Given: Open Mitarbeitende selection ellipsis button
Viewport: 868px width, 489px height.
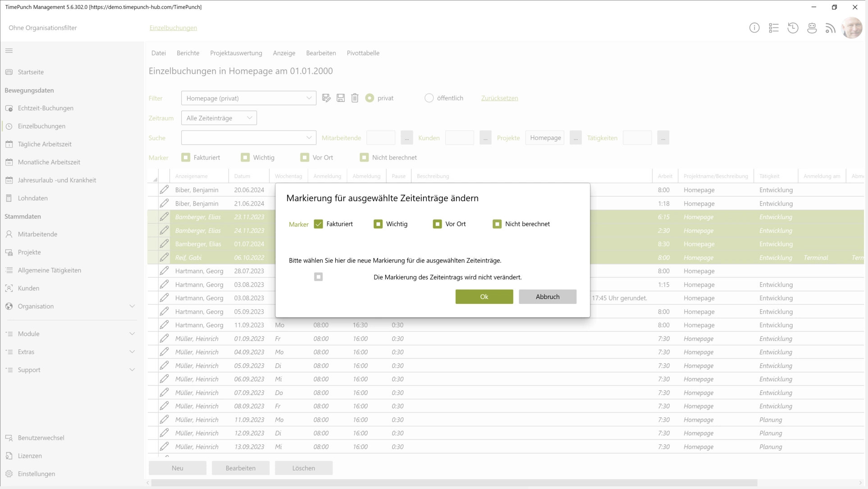Looking at the screenshot, I should click(x=407, y=138).
